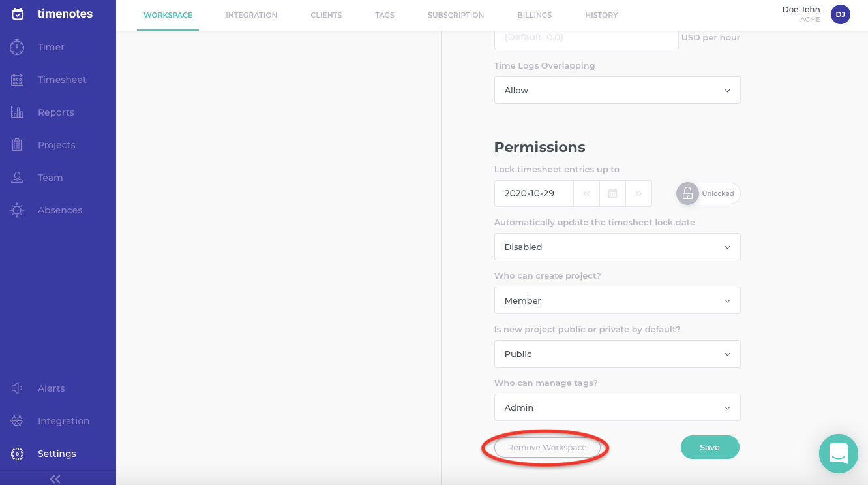Click the Save button

[x=710, y=447]
